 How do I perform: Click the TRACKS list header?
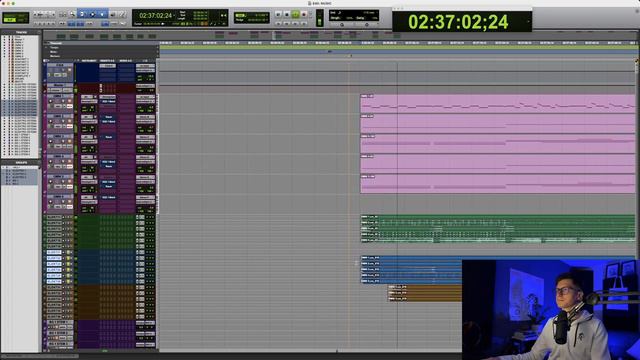click(21, 32)
